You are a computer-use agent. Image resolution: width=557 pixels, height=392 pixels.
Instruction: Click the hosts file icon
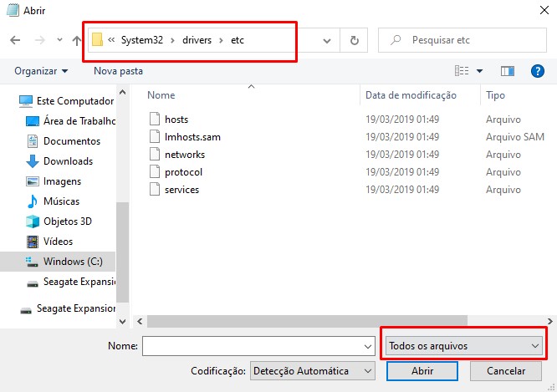coord(155,119)
